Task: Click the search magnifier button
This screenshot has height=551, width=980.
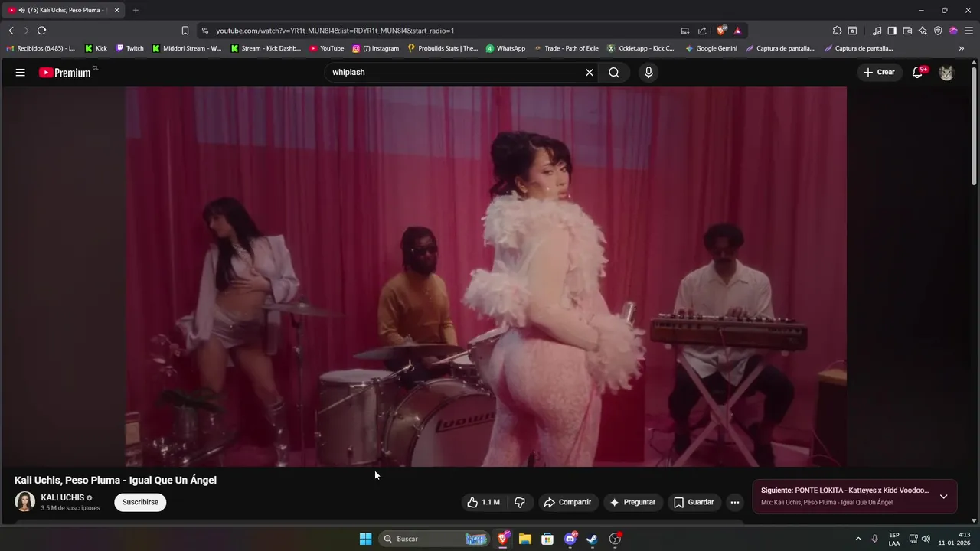Action: pos(614,73)
